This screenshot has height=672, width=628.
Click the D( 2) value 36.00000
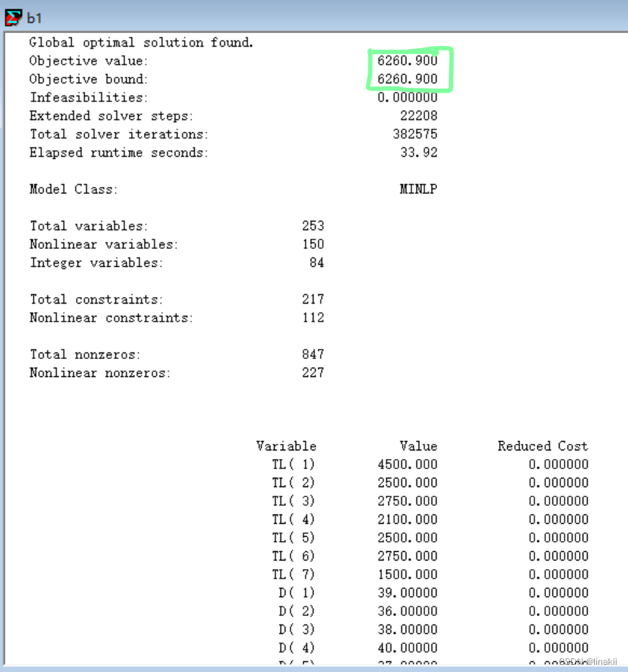pos(407,611)
